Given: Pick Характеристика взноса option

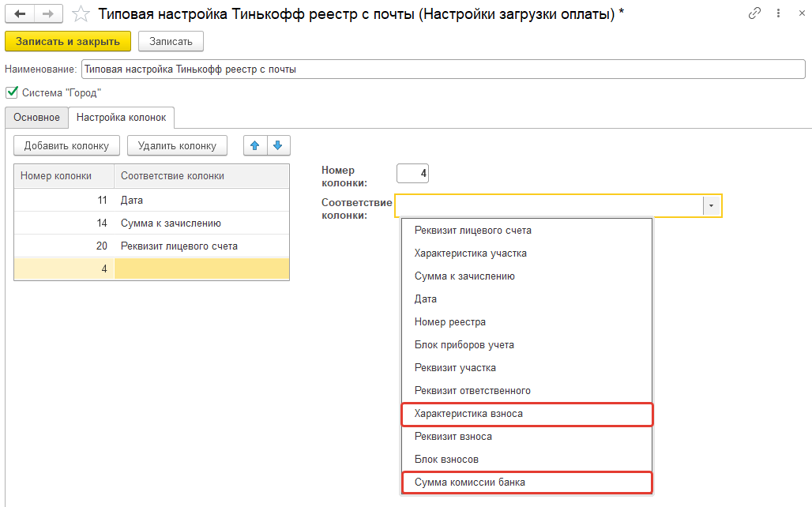Looking at the screenshot, I should pyautogui.click(x=527, y=414).
